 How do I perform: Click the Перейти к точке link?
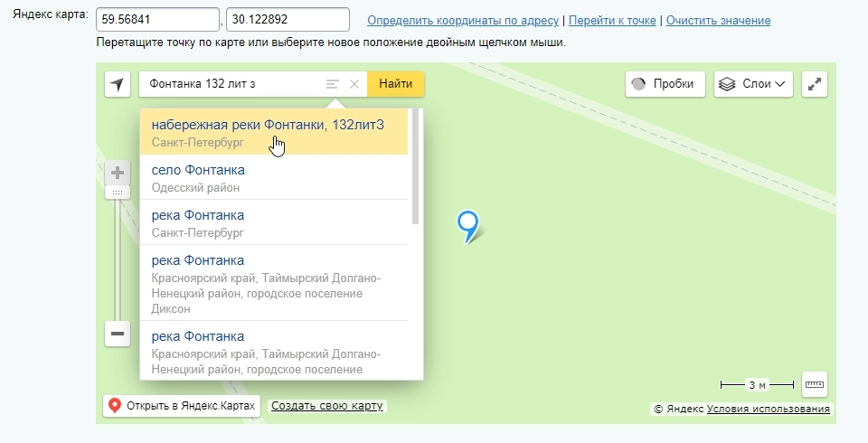tap(612, 21)
